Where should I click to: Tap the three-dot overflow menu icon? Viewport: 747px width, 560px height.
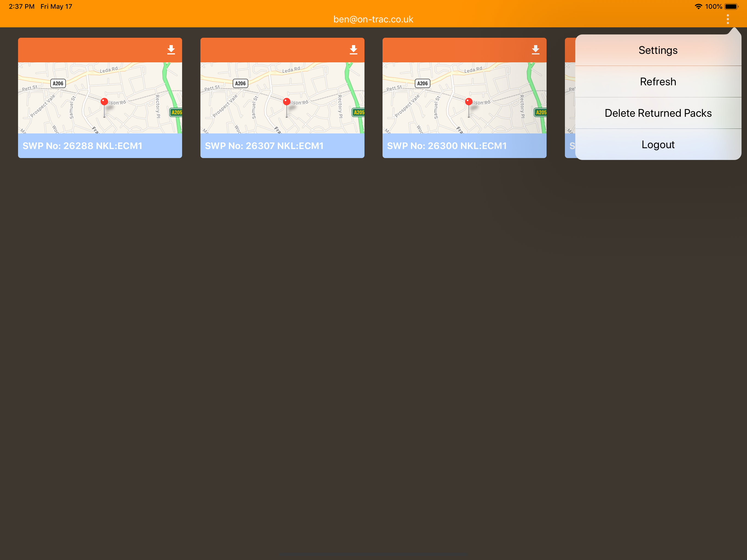click(x=728, y=19)
